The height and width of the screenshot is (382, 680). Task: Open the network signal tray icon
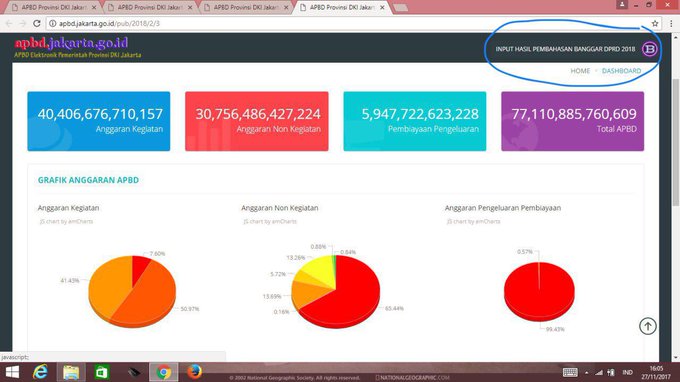(x=599, y=372)
